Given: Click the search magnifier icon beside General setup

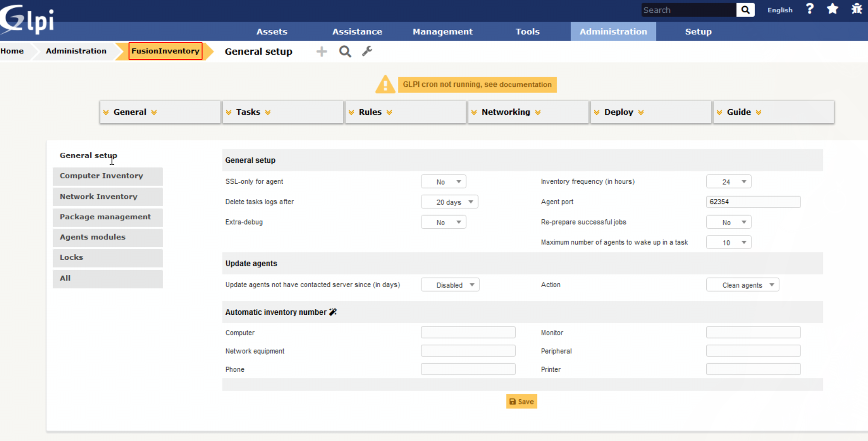Looking at the screenshot, I should click(345, 51).
